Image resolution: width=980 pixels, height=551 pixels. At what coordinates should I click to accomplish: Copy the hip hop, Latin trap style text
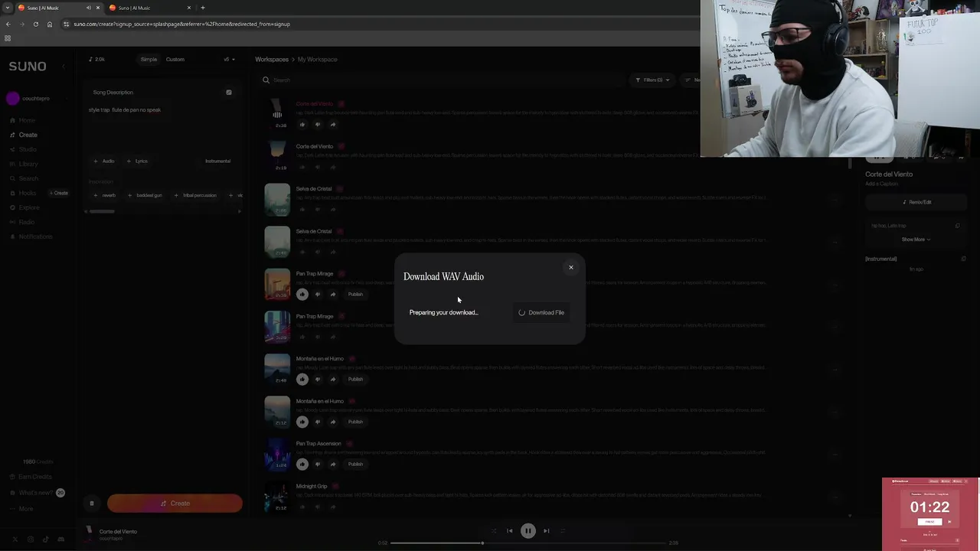957,226
